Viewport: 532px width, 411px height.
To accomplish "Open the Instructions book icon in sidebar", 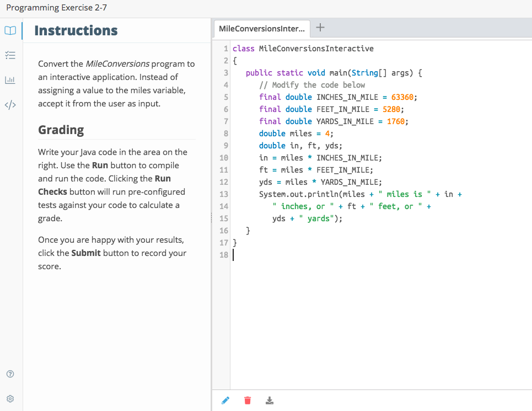I will pyautogui.click(x=10, y=30).
